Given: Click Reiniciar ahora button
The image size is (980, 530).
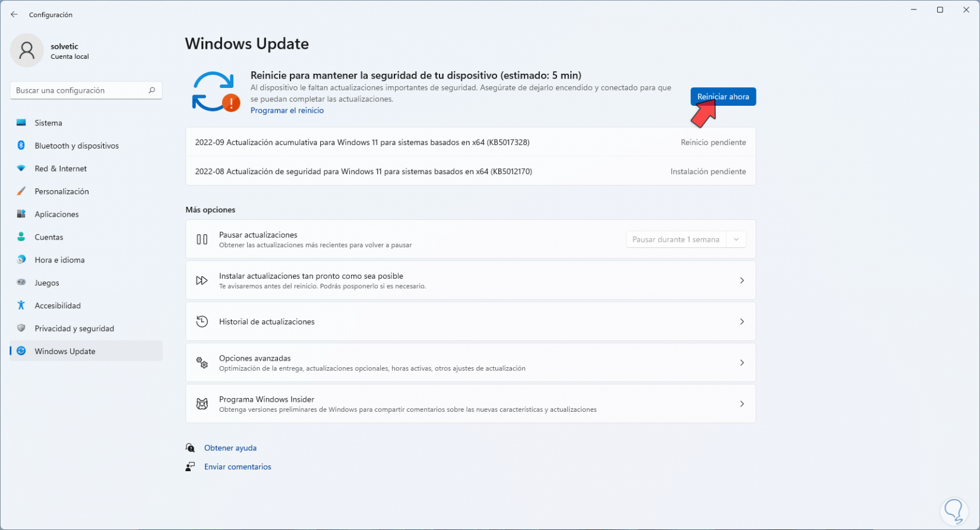Looking at the screenshot, I should click(723, 96).
